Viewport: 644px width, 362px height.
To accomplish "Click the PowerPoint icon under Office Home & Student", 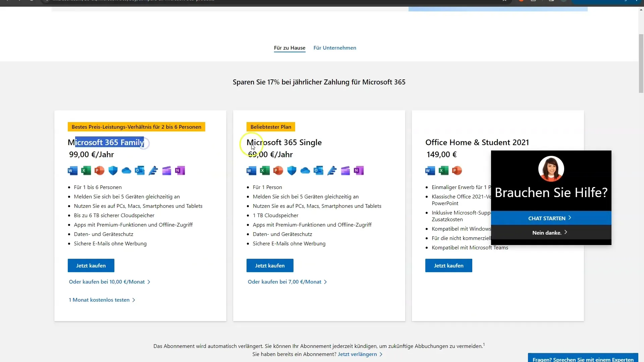I will click(457, 171).
